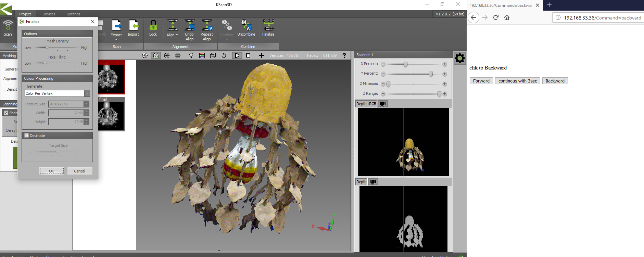Toggle the light bulb lighting icon
Screen dimensions: 644x257
(191, 55)
